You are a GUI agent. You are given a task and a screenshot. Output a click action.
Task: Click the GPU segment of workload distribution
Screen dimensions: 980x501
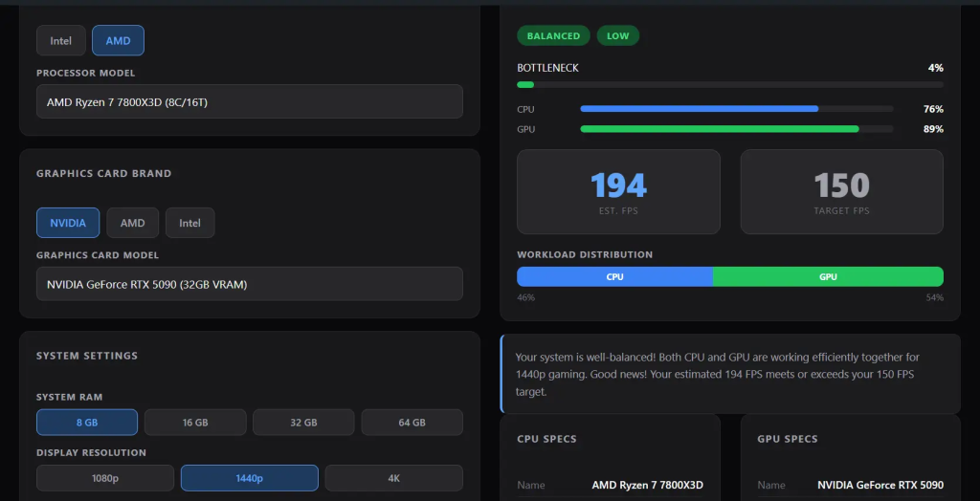828,276
